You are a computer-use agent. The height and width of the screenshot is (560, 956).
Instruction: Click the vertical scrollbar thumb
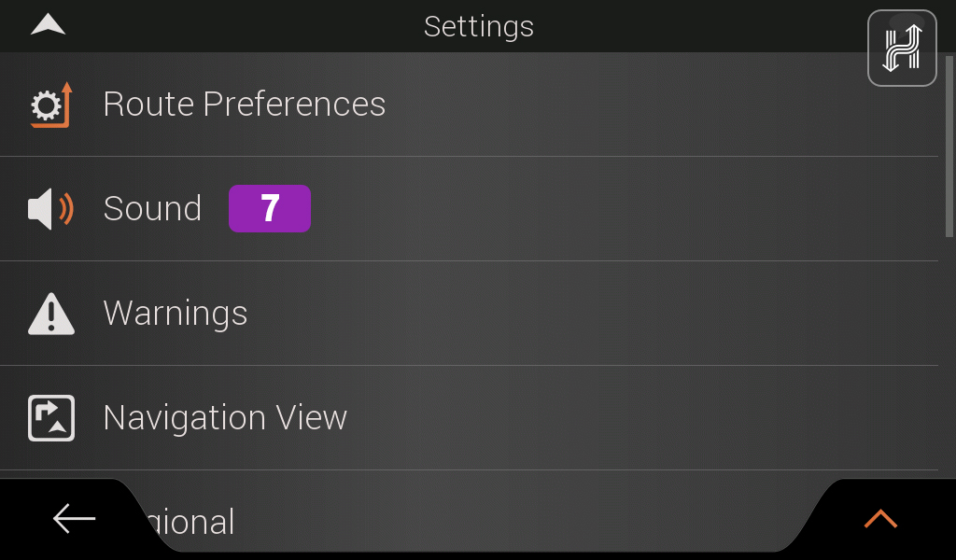coord(949,147)
